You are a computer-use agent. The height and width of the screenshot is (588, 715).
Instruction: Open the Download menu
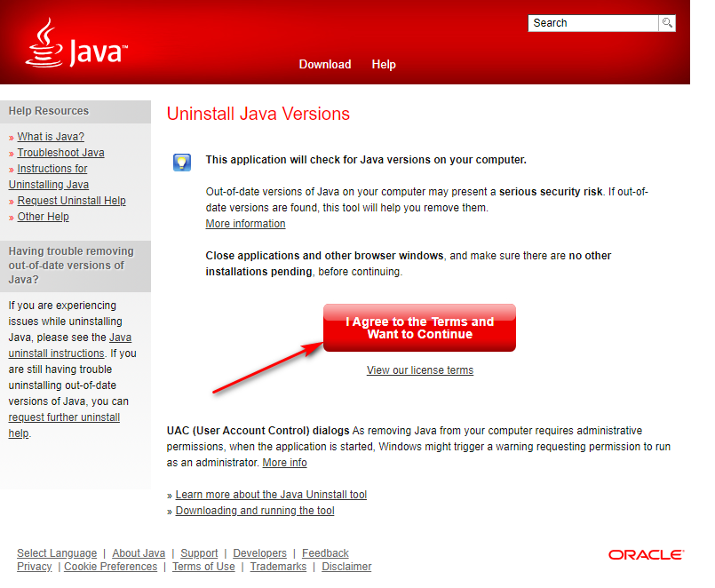325,64
